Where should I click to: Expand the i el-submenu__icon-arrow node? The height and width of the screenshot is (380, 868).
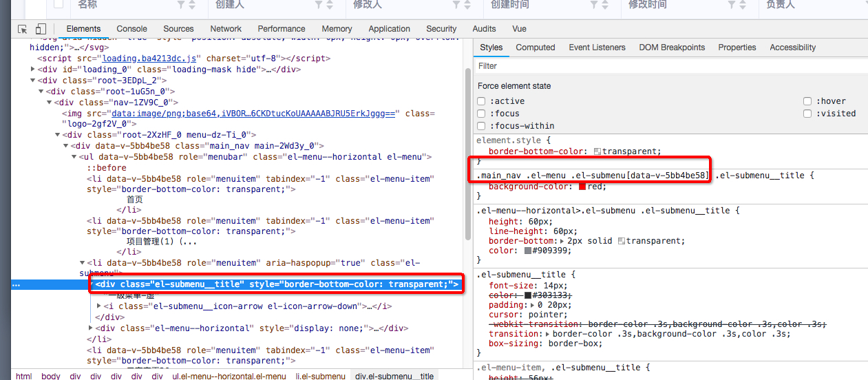tap(99, 306)
